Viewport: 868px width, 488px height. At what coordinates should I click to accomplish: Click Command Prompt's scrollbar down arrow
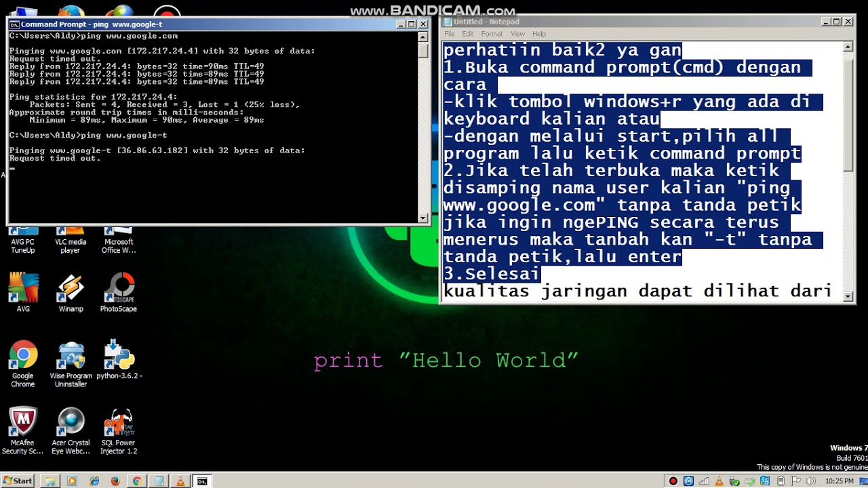[423, 218]
